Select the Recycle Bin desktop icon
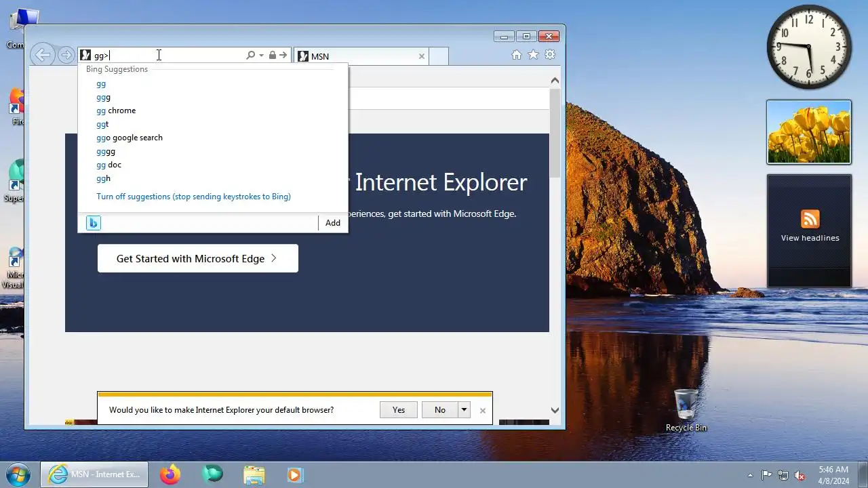Viewport: 868px width, 488px height. pos(686,410)
